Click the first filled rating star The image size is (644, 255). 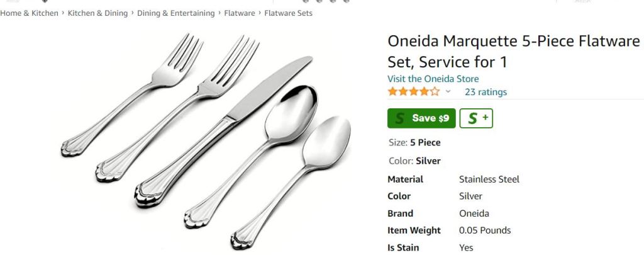[x=392, y=92]
